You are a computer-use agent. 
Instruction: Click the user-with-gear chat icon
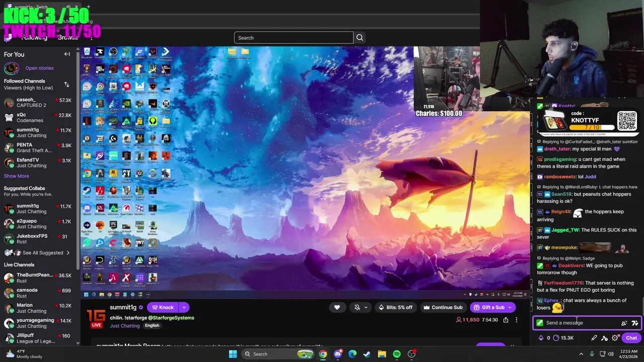(x=605, y=338)
